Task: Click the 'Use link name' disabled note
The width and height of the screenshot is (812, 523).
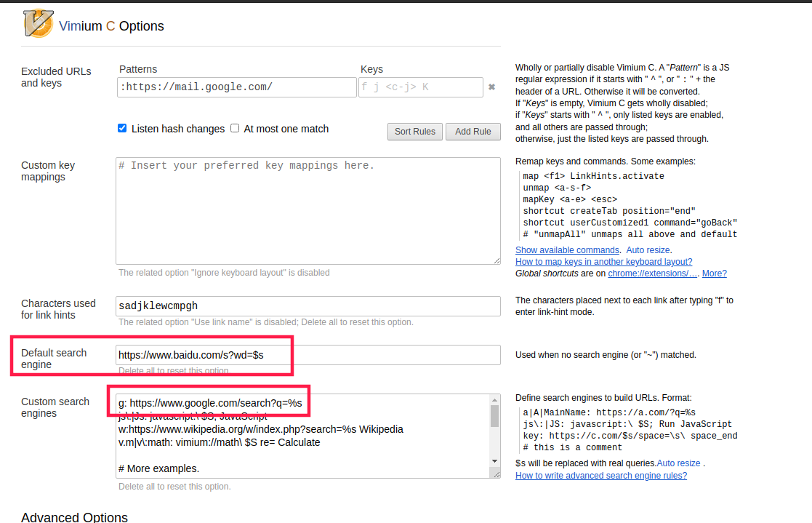Action: click(266, 322)
